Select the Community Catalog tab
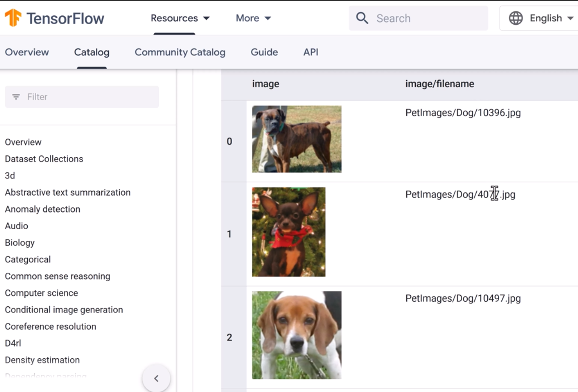 tap(180, 52)
